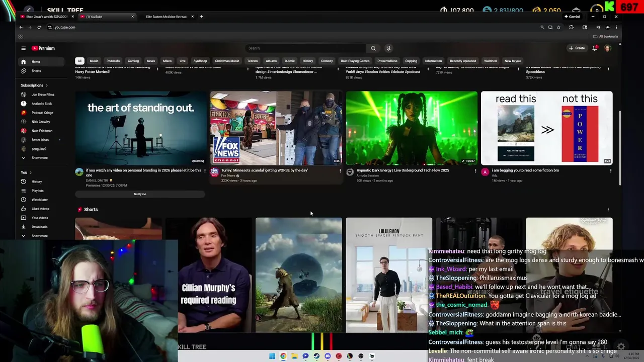Open Watch later in the sidebar
The width and height of the screenshot is (644, 362).
[x=40, y=200]
